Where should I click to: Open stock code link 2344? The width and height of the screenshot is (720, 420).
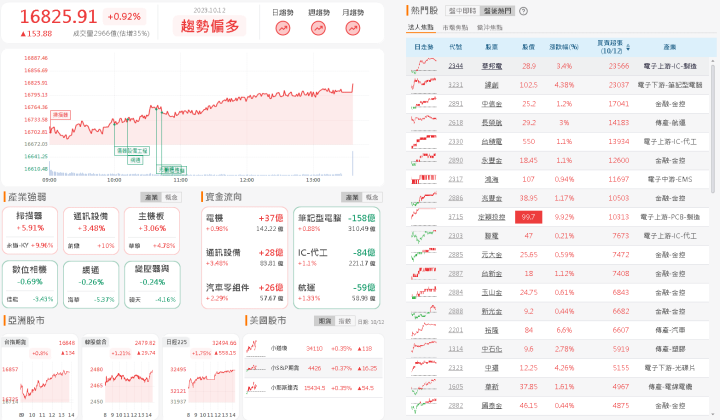pos(456,66)
